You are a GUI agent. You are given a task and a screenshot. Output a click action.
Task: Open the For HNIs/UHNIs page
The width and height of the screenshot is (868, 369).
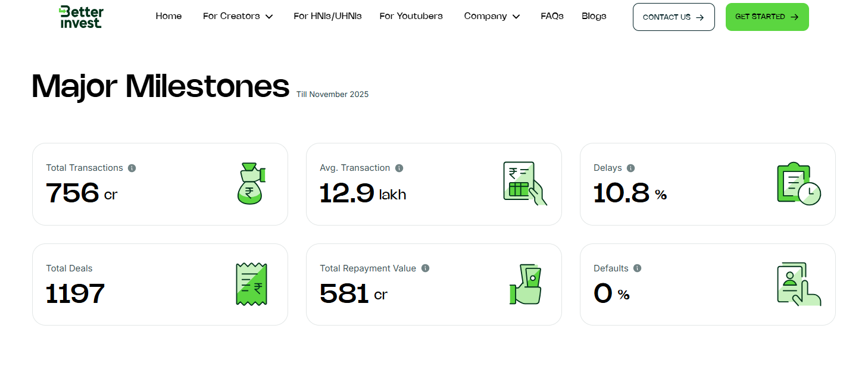[327, 16]
